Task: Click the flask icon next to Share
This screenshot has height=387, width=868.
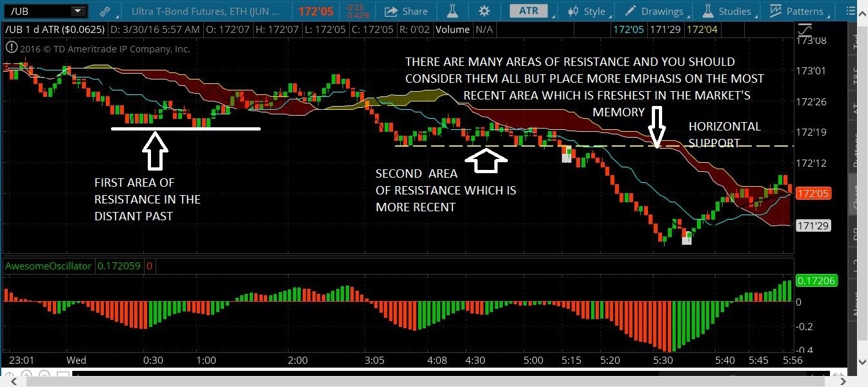Action: click(x=453, y=11)
